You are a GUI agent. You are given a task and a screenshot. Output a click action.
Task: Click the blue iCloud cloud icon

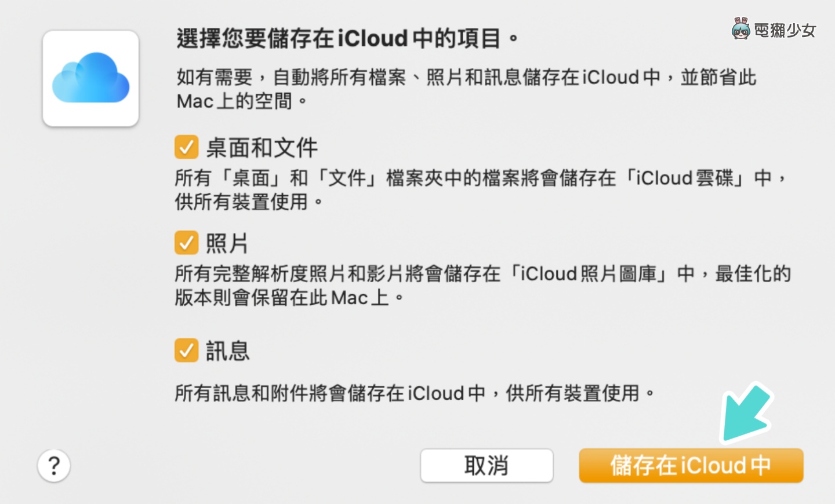point(91,78)
